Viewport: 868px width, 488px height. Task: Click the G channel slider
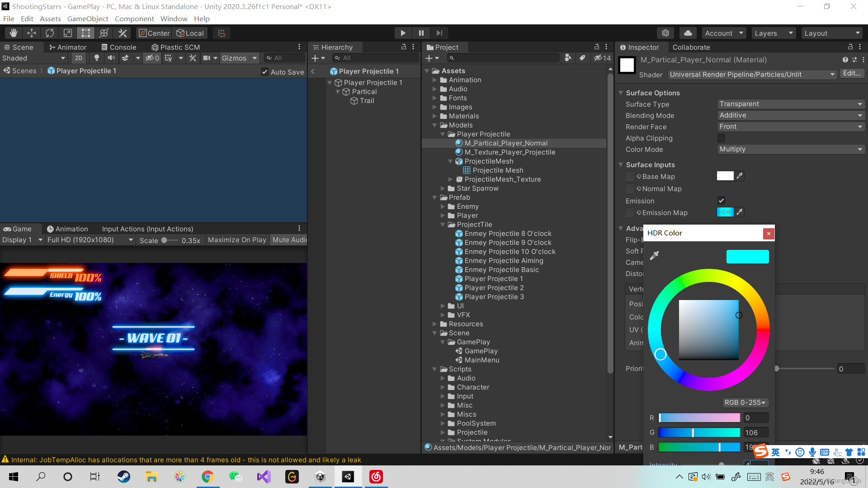coord(699,432)
